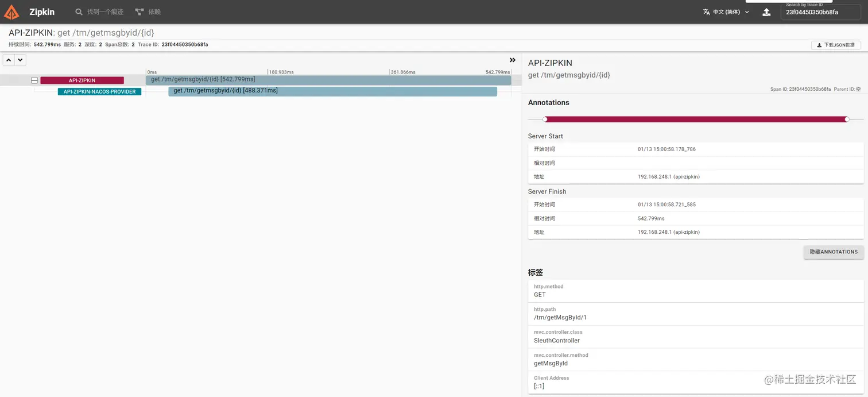The width and height of the screenshot is (868, 397).
Task: Click the Client Address [::1] value
Action: pos(539,386)
